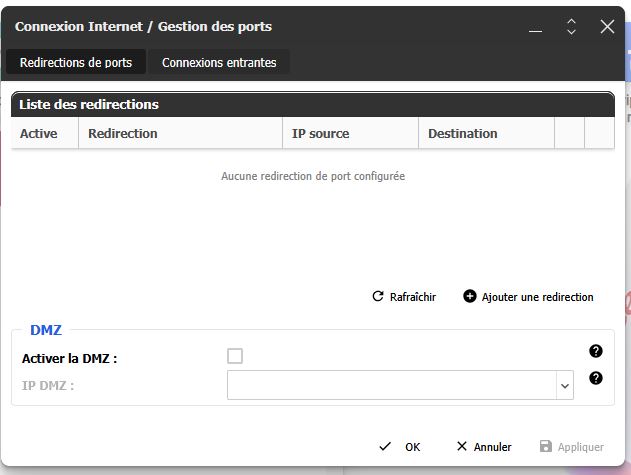Select the Redirections de ports tab
Viewport: 631px width, 475px height.
point(76,62)
